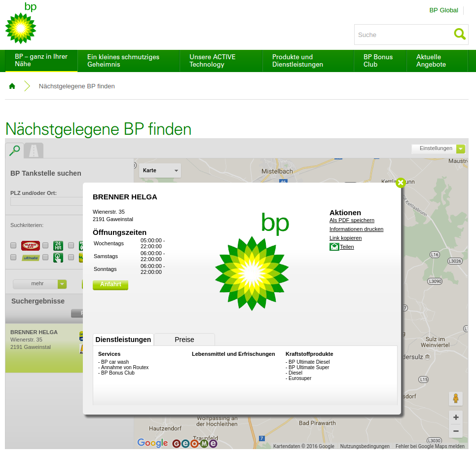476x457 pixels.
Task: Switch to the Preise tab
Action: pos(184,340)
